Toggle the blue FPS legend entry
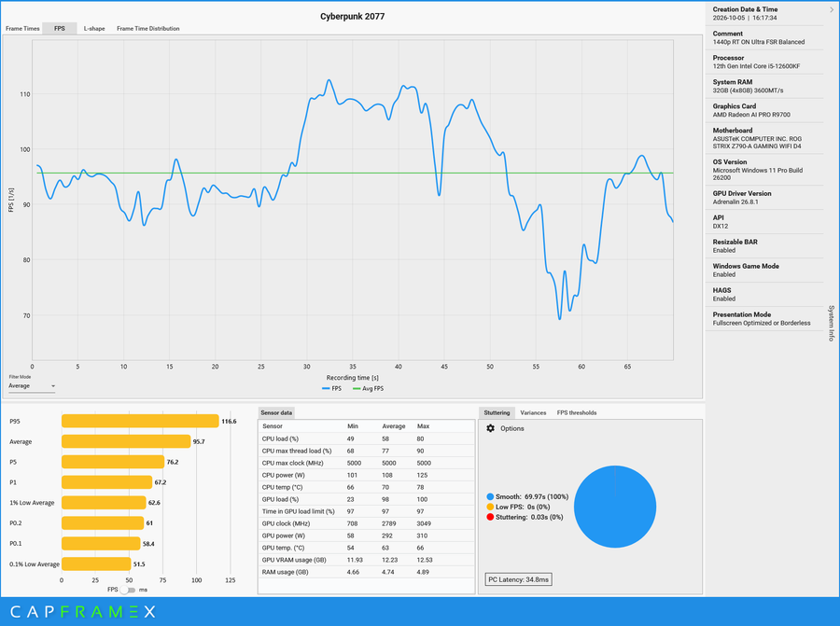840x626 pixels. point(331,389)
